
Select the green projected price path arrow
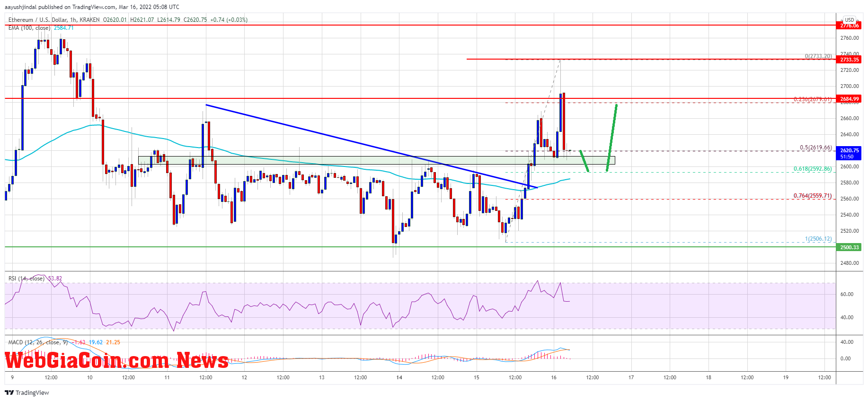[x=611, y=138]
